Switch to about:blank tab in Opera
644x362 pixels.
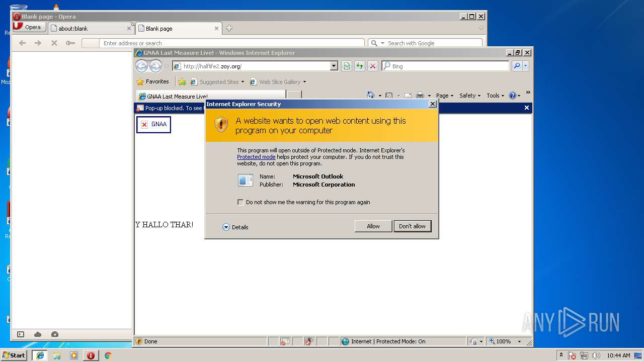pyautogui.click(x=91, y=28)
